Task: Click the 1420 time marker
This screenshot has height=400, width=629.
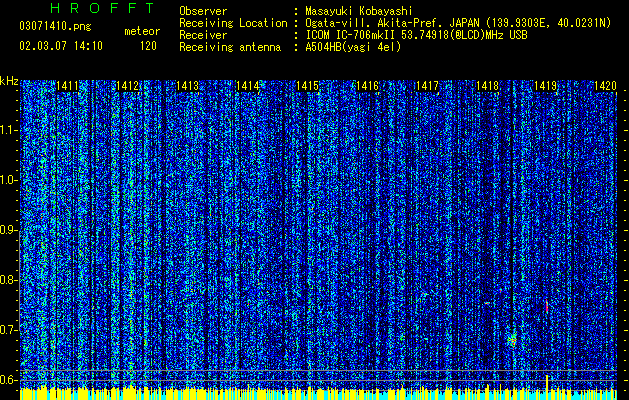Action: pyautogui.click(x=605, y=86)
